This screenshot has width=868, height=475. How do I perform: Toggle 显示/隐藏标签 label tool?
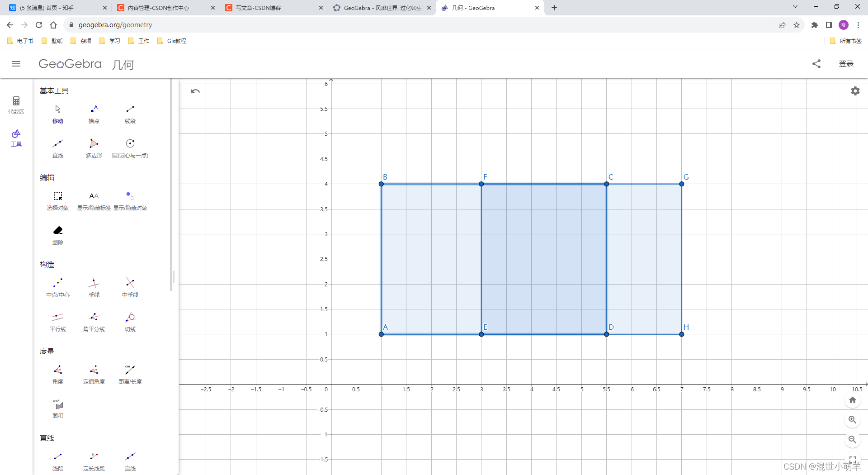pos(94,201)
